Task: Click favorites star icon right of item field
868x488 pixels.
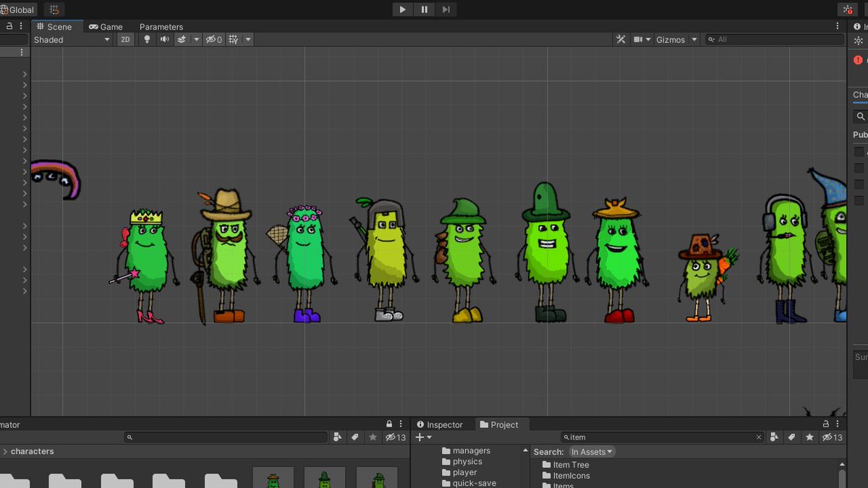Action: pos(809,437)
